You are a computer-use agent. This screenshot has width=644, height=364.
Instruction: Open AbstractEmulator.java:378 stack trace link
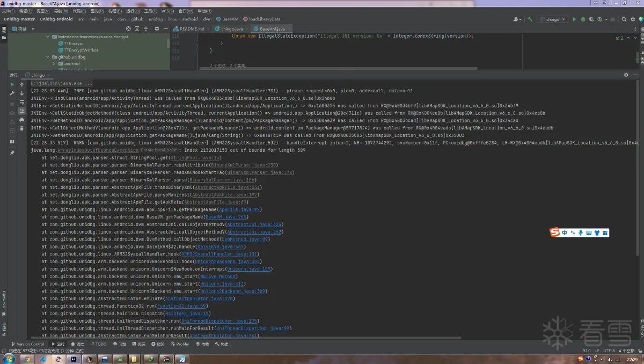pos(199,299)
